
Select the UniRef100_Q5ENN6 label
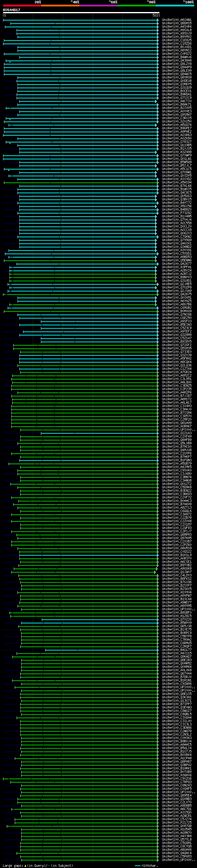pos(176,260)
